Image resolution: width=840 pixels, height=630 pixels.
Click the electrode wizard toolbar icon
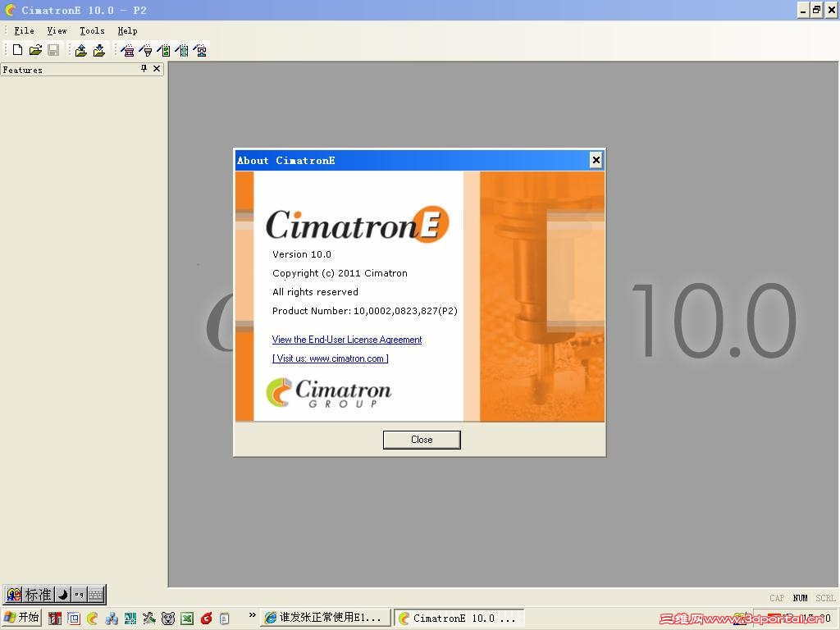(x=145, y=50)
